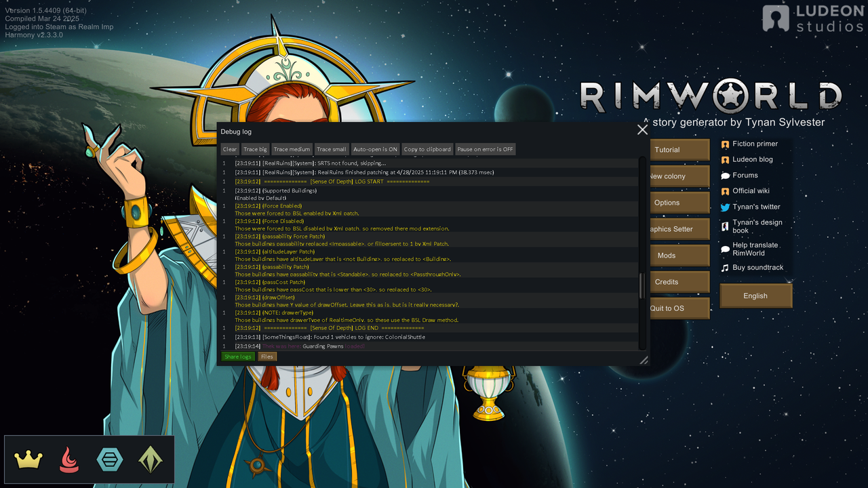Select the passability Patch log entry
Viewport: 868px width, 488px height.
430,270
